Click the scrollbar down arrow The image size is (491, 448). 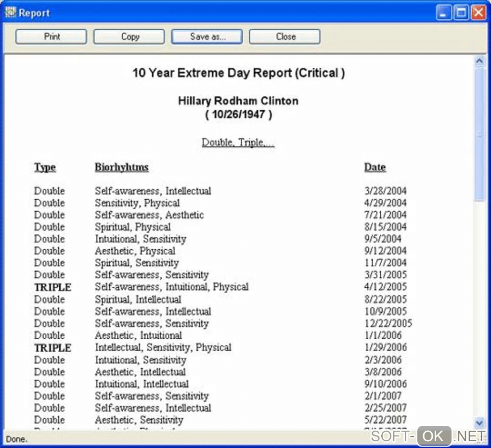[x=479, y=423]
